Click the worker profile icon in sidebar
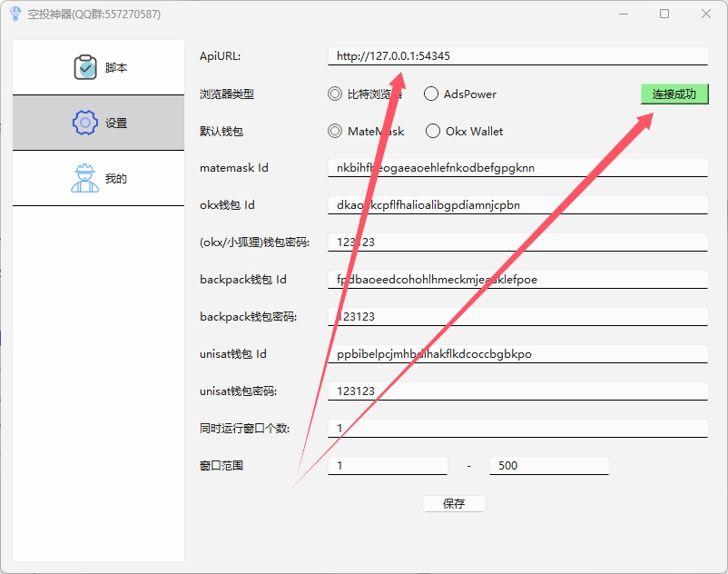Viewport: 728px width, 574px height. tap(84, 178)
